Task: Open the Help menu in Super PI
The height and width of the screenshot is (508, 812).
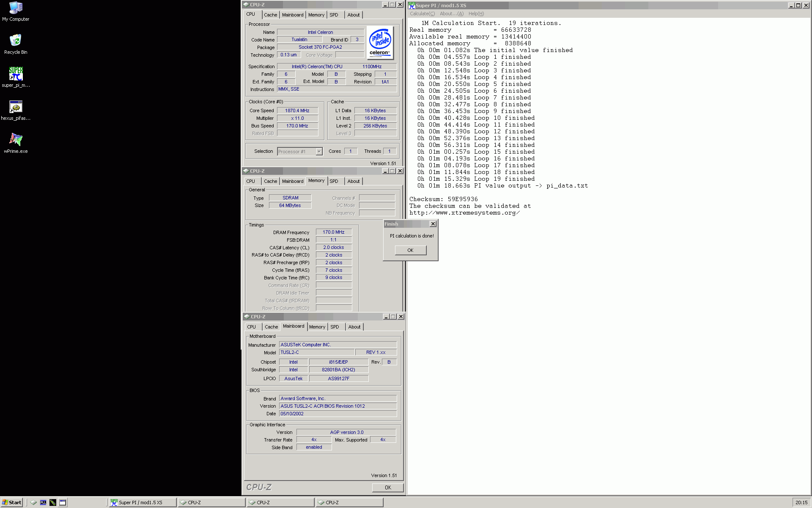Action: 476,14
